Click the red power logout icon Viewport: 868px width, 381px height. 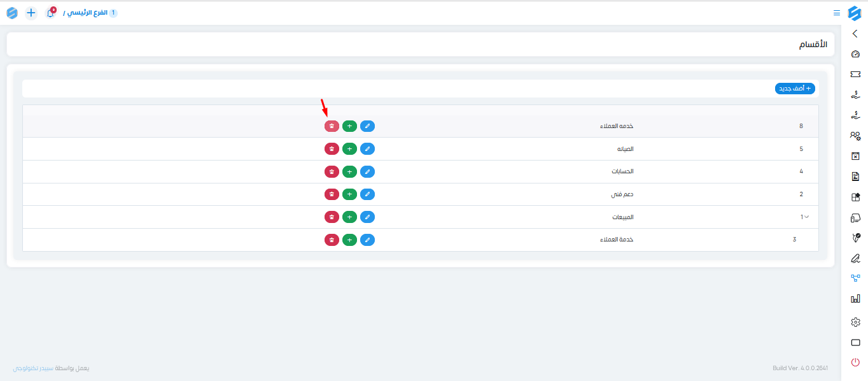[x=855, y=363]
